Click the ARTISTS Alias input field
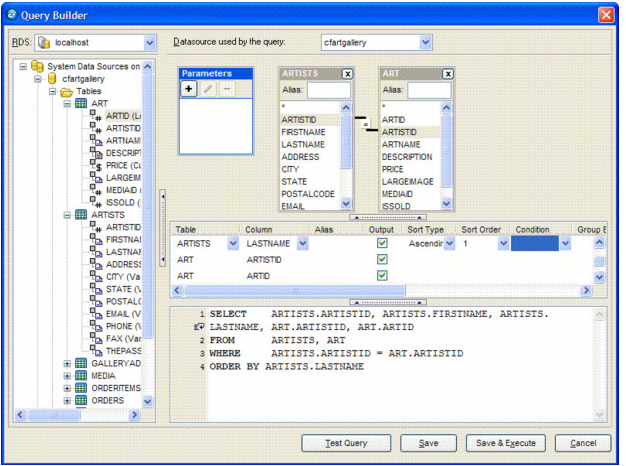Image resolution: width=626 pixels, height=466 pixels. 328,90
